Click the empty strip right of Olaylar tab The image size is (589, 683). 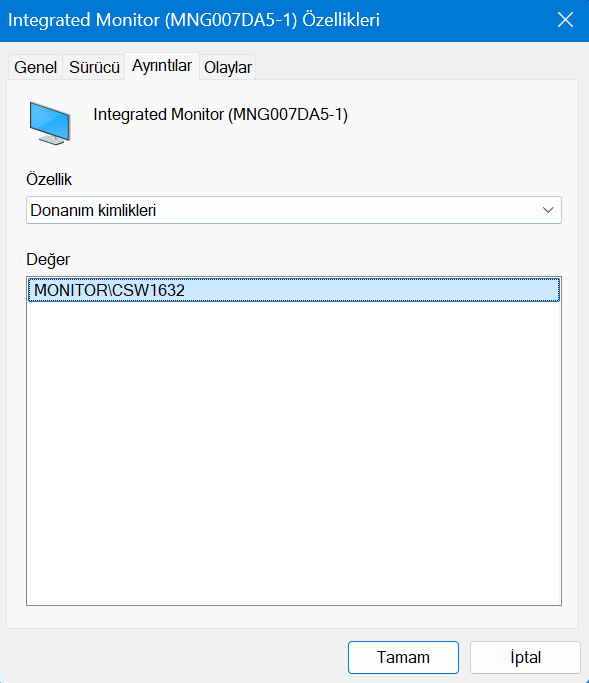pos(416,66)
